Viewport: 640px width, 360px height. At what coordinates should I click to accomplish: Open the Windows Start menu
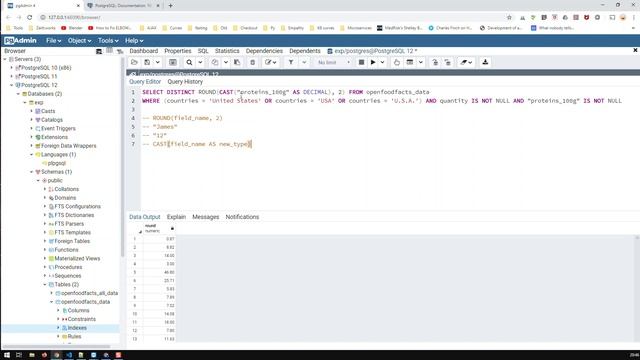[x=7, y=355]
